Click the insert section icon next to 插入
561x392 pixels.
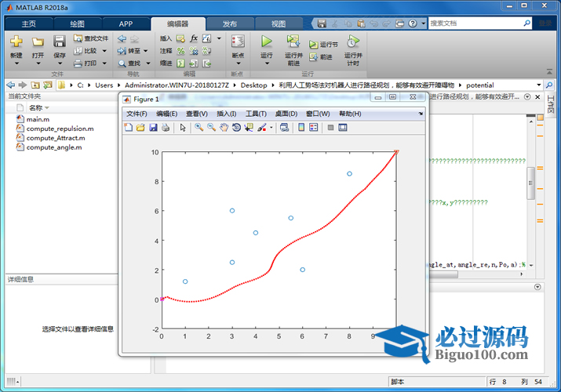[x=180, y=38]
